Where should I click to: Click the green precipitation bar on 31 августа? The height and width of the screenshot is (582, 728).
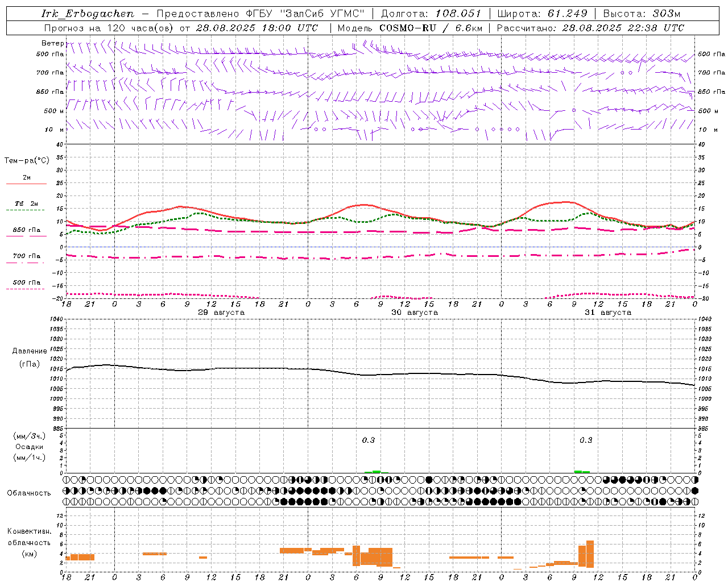(582, 472)
